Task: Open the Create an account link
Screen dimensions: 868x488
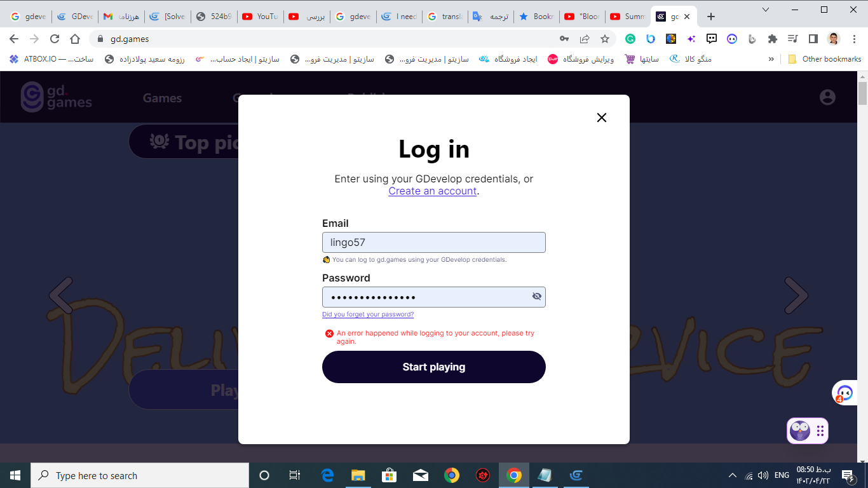Action: pos(433,191)
